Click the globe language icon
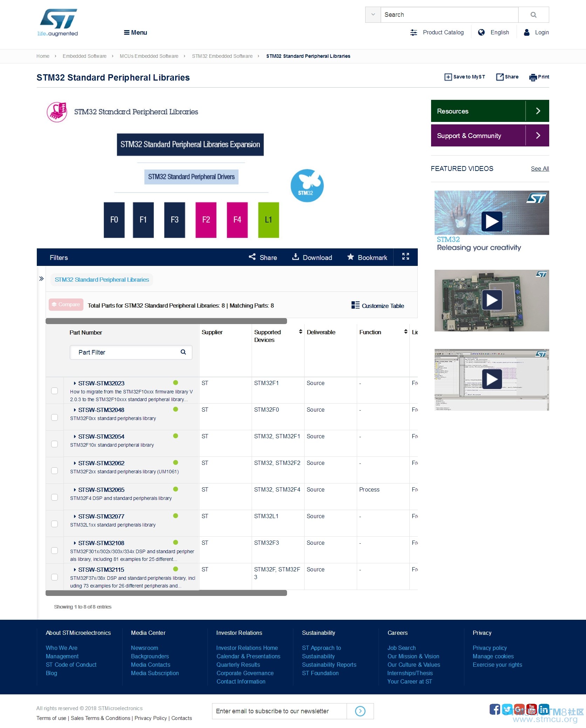 pyautogui.click(x=482, y=33)
